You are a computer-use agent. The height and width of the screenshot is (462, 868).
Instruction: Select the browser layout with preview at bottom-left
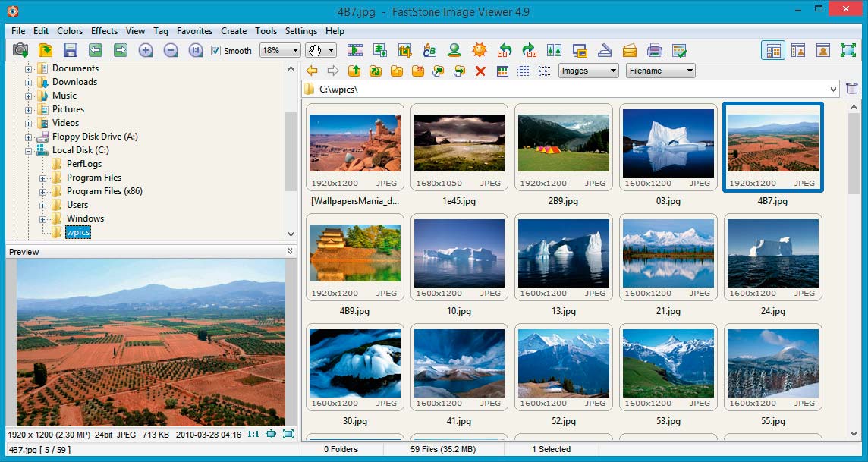pos(773,50)
